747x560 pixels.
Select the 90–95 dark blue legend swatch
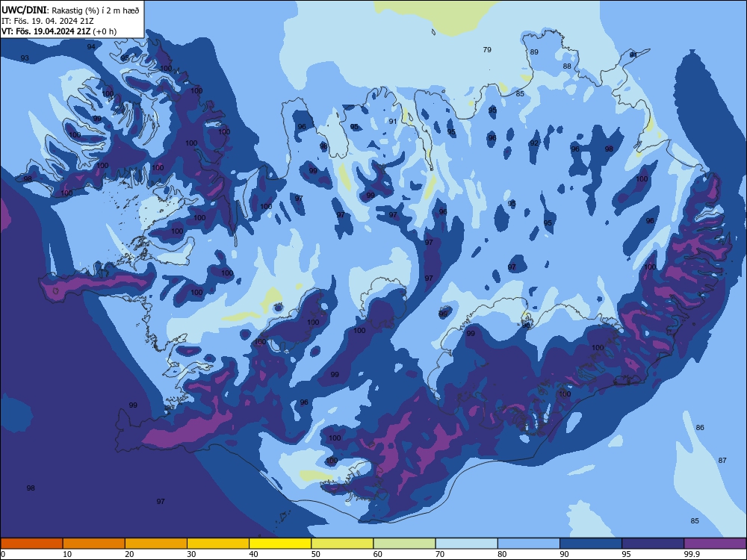(591, 544)
